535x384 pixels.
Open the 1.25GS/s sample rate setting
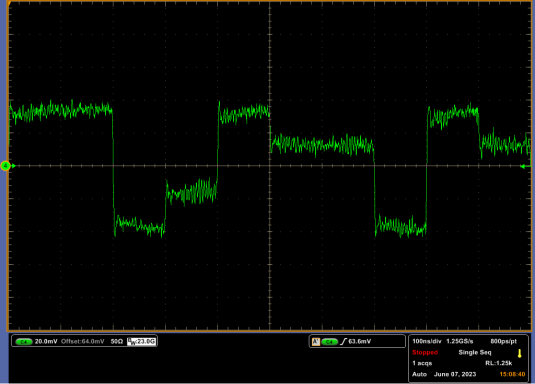click(460, 341)
